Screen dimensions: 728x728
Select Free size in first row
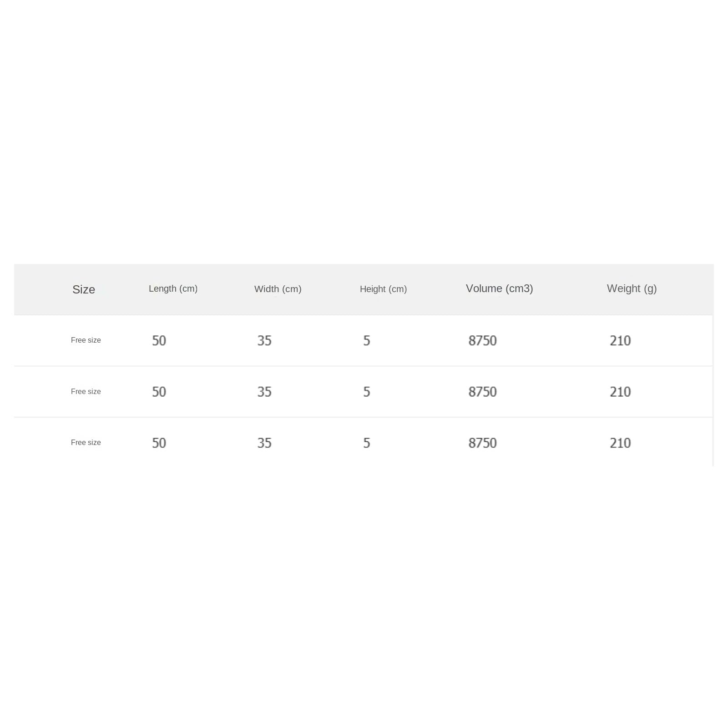86,340
